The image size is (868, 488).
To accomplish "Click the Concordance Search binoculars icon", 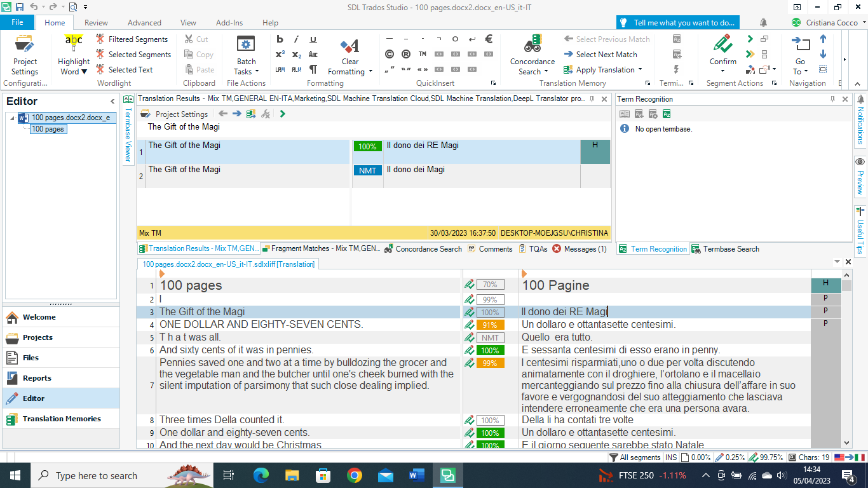I will [x=532, y=46].
